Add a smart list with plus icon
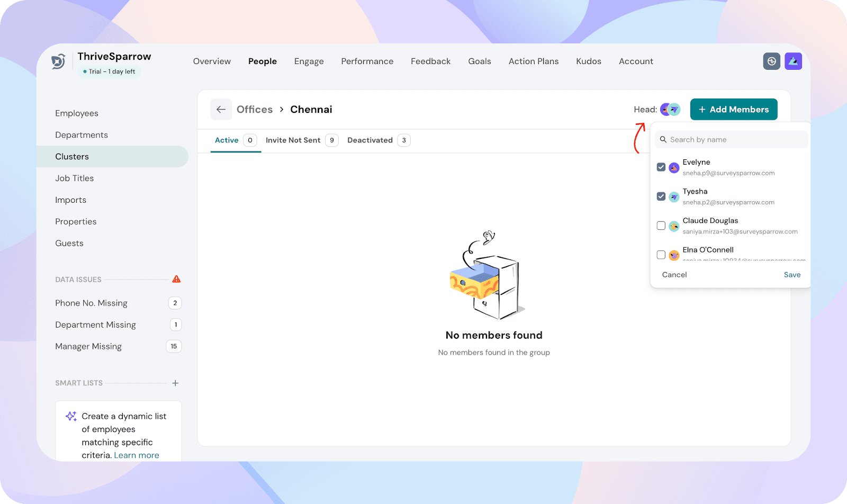The width and height of the screenshot is (847, 504). [175, 383]
